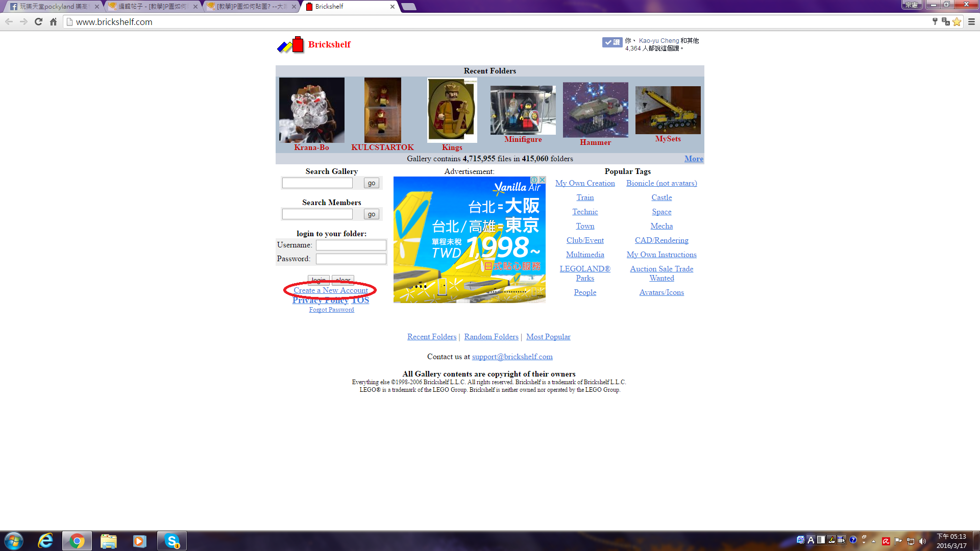Open Windows Start menu

point(14,541)
